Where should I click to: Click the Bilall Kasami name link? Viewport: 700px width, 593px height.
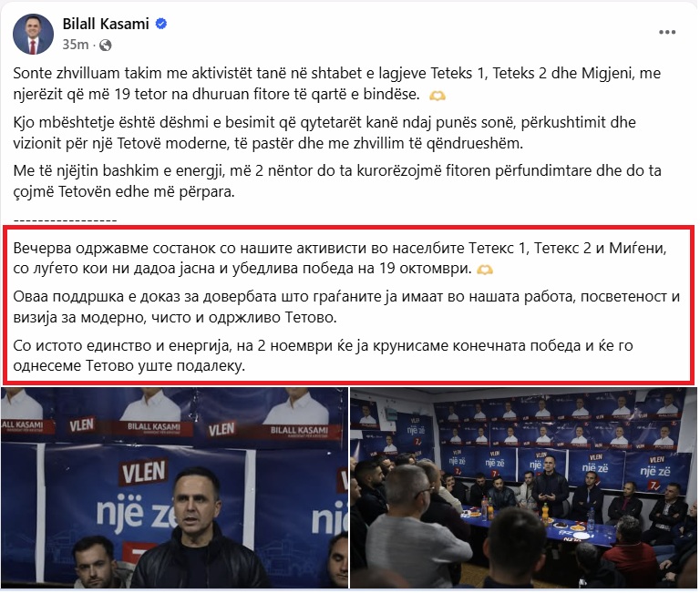point(106,24)
